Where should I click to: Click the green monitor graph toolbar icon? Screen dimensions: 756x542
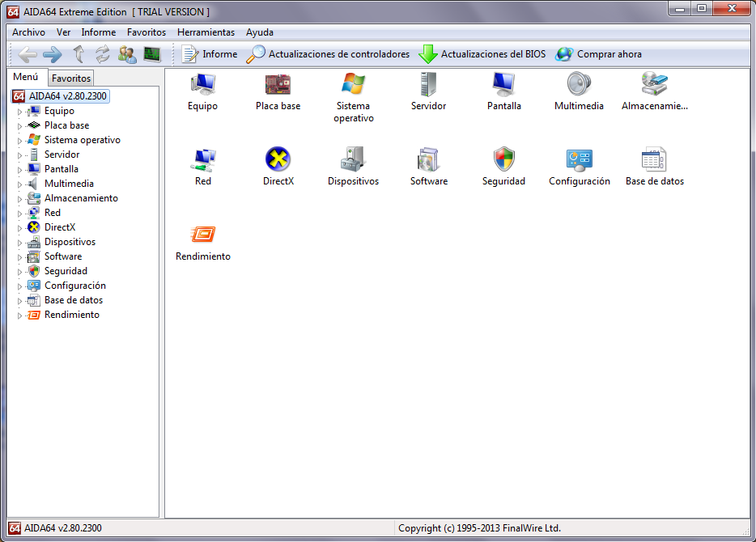[x=152, y=54]
